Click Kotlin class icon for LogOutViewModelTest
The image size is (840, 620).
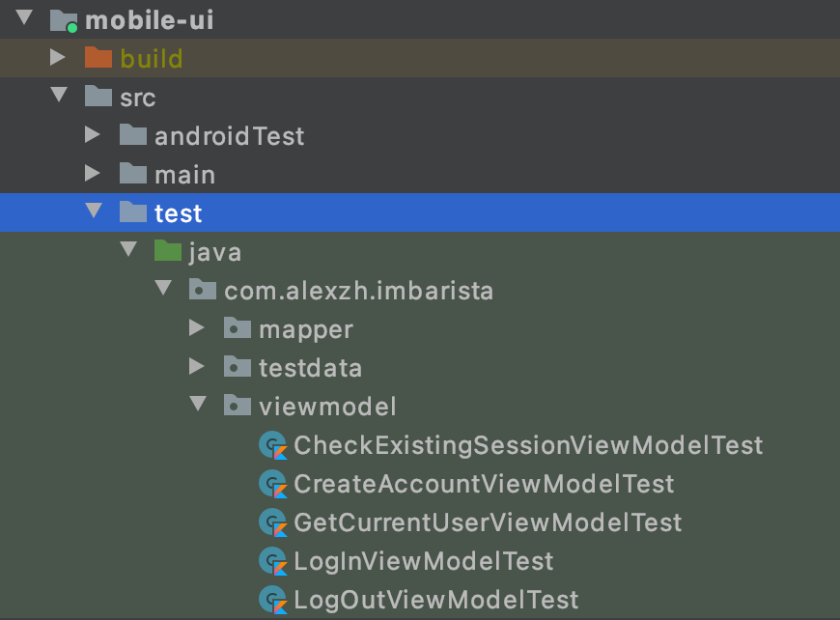[274, 600]
